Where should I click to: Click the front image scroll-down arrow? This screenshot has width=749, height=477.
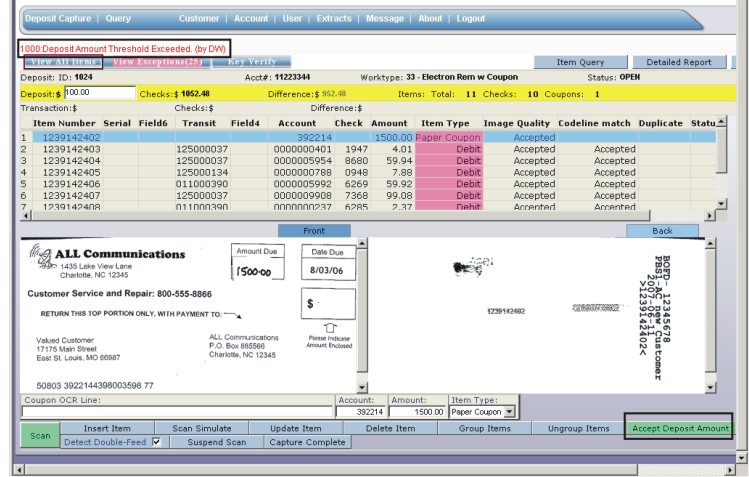pyautogui.click(x=361, y=386)
